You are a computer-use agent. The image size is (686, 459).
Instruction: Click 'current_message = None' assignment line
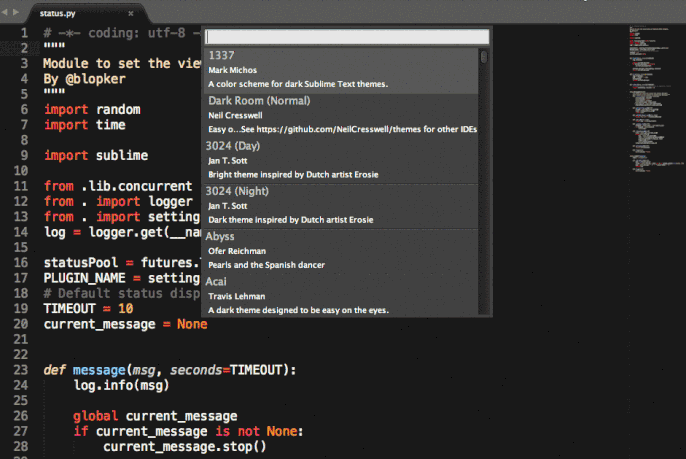(x=126, y=324)
